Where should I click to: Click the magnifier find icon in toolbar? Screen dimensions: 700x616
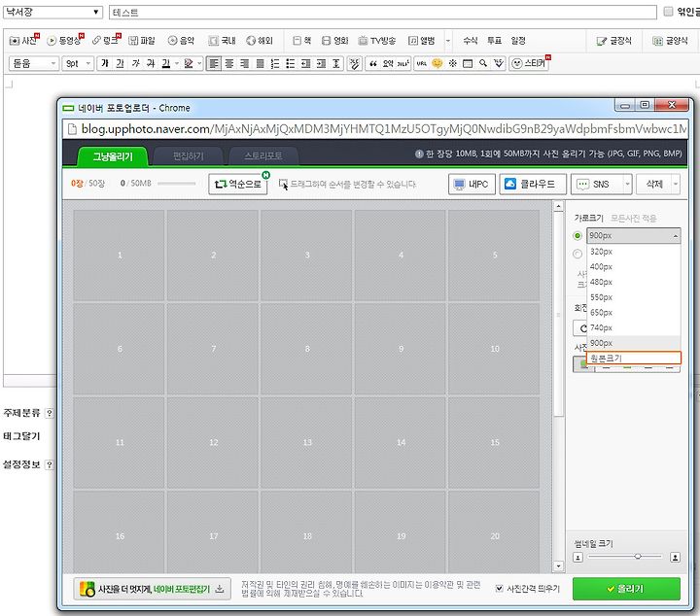(482, 63)
